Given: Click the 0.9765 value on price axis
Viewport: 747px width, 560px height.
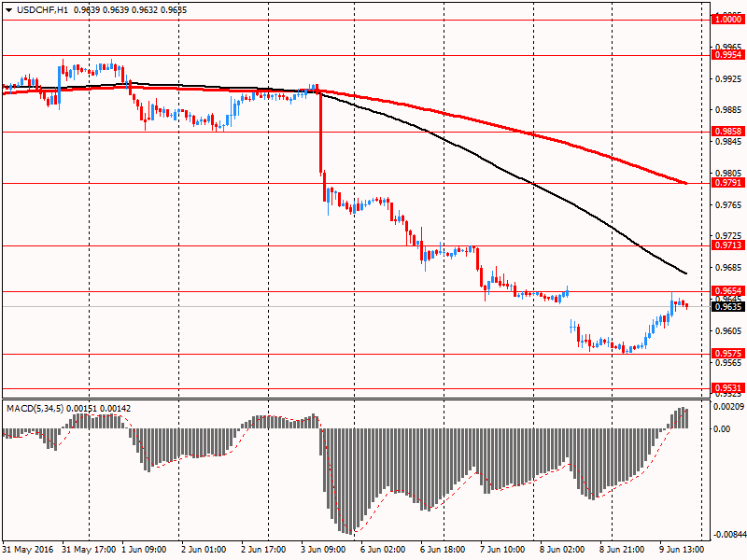Looking at the screenshot, I should point(728,204).
